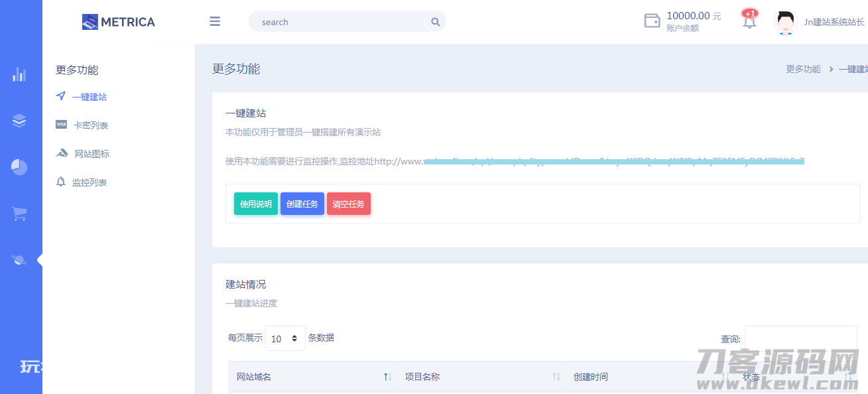Open the rows-per-page dropdown showing 10
The width and height of the screenshot is (868, 394).
[x=285, y=338]
